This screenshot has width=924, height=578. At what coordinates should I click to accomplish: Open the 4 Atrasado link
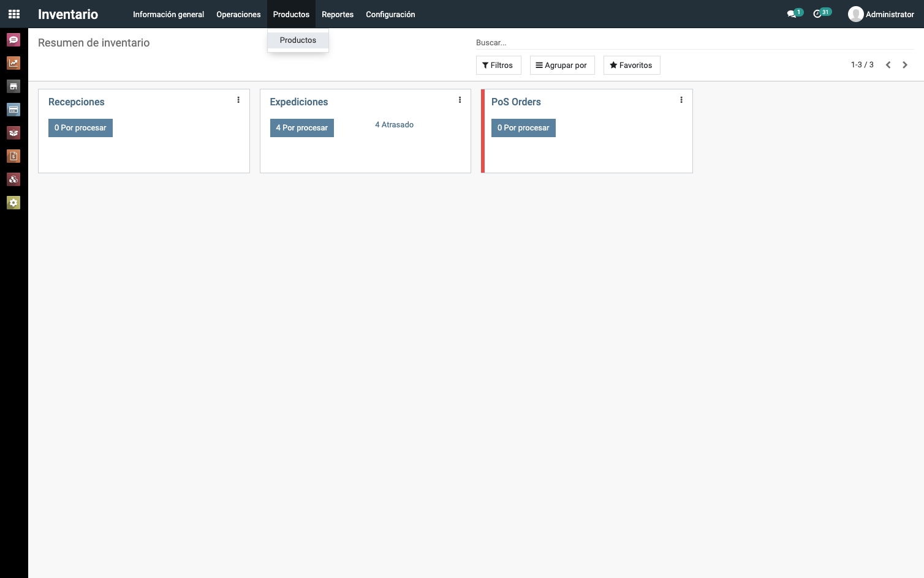tap(394, 125)
